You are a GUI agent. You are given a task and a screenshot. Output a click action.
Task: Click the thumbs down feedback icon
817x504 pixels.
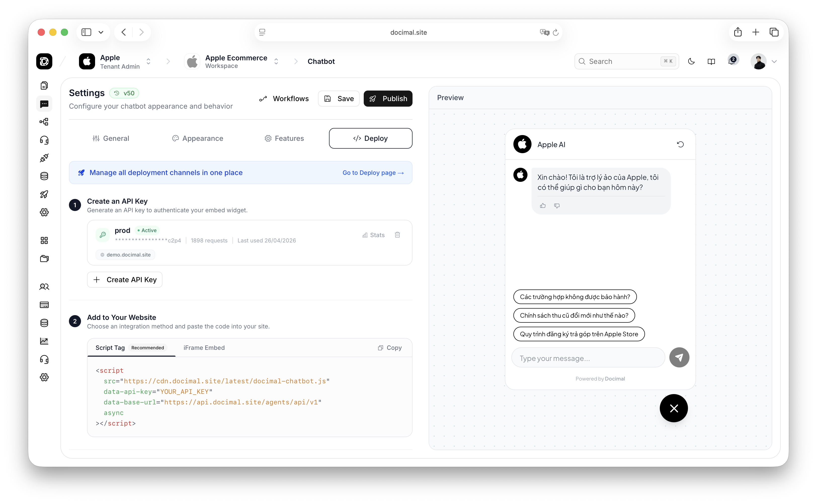tap(557, 206)
